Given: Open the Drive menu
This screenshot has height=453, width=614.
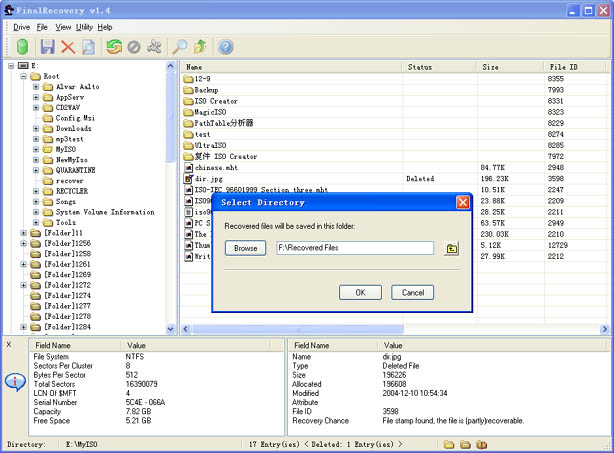Looking at the screenshot, I should pos(22,27).
